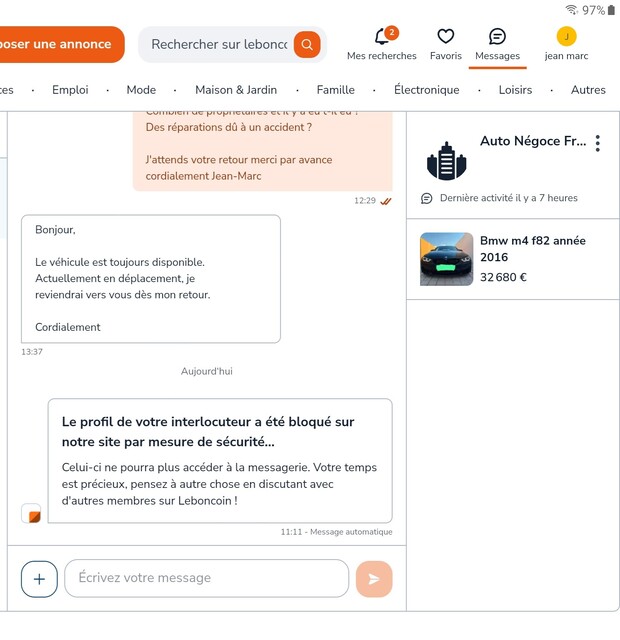Open the Autres category

tap(588, 90)
